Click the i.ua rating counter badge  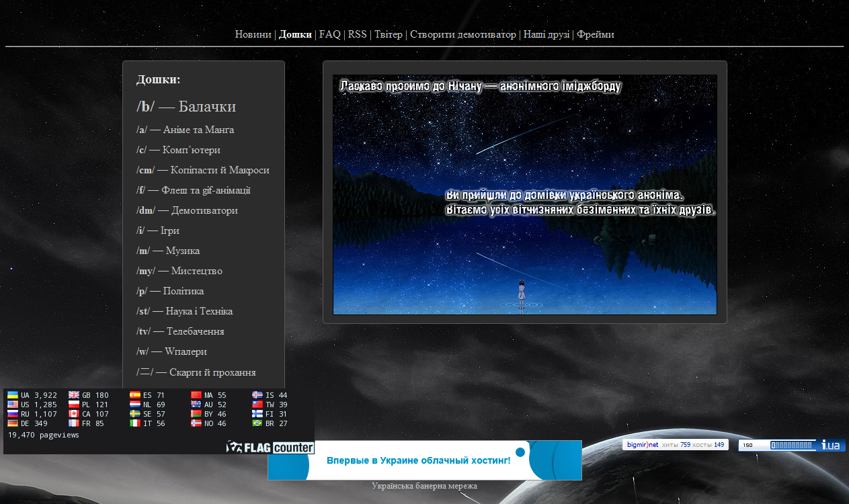pos(791,445)
